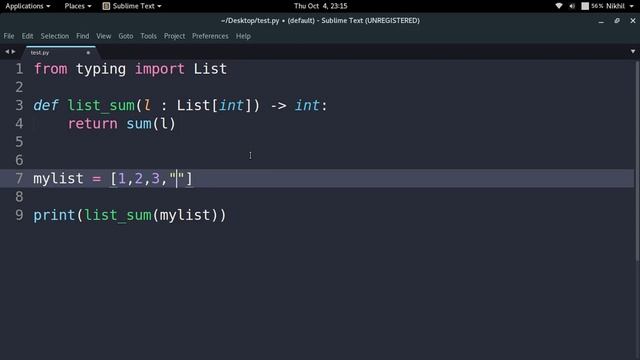This screenshot has width=640, height=360.
Task: Restore the Sublime Text window size
Action: [617, 21]
